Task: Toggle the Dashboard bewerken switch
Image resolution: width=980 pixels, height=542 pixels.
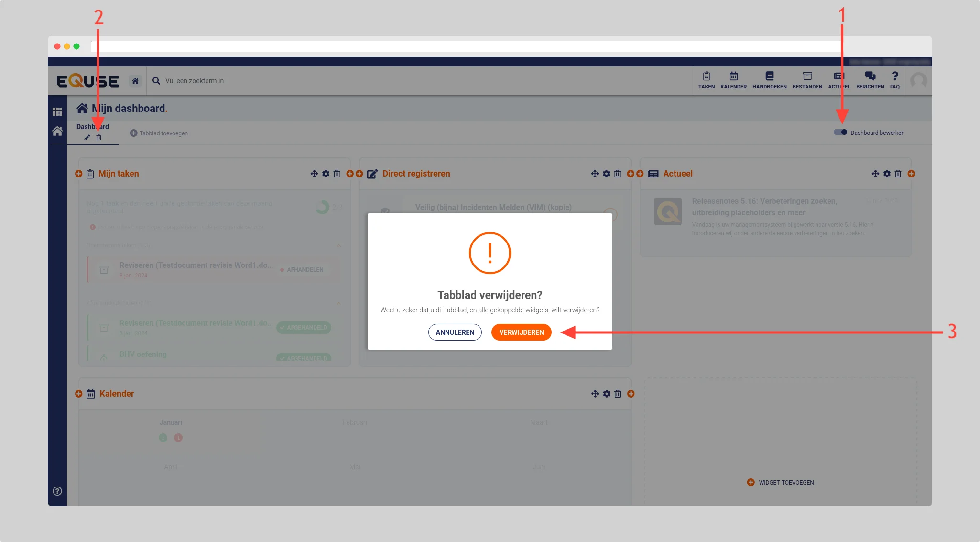Action: click(x=840, y=133)
